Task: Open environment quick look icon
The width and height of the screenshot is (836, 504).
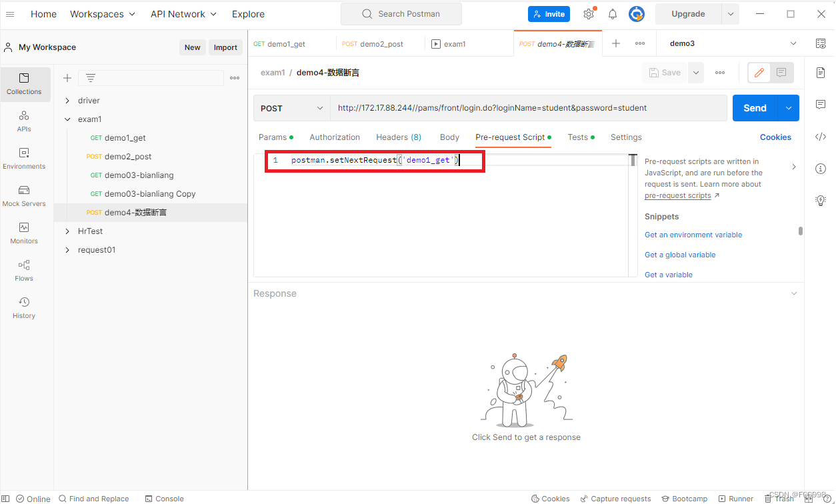Action: [821, 43]
